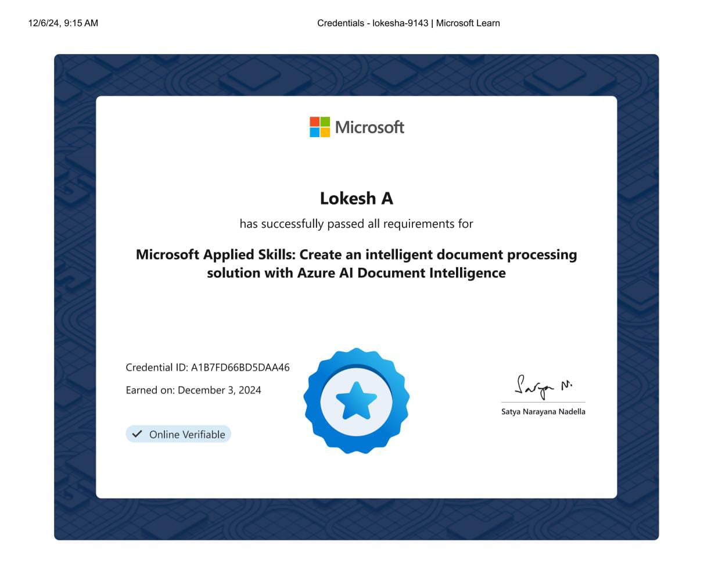
Task: Click the Online Verifiable label text
Action: pyautogui.click(x=187, y=435)
